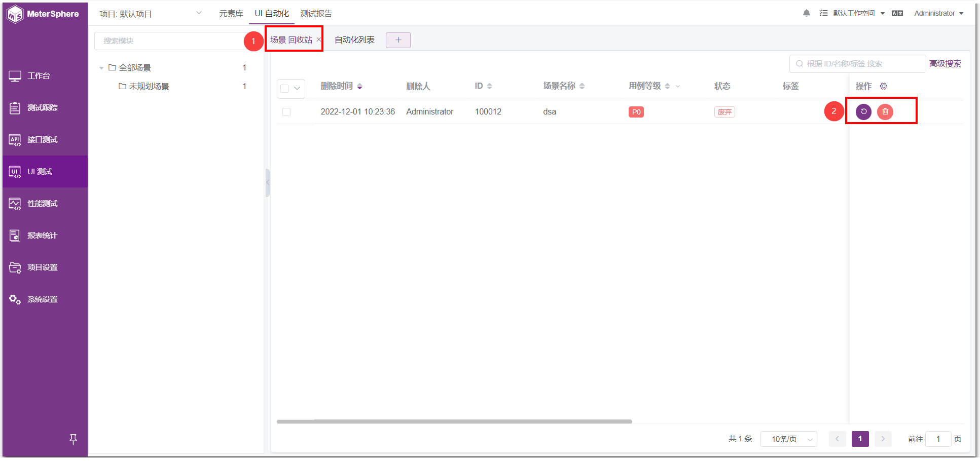
Task: Switch to the 自动化列表 tab
Action: click(x=354, y=40)
